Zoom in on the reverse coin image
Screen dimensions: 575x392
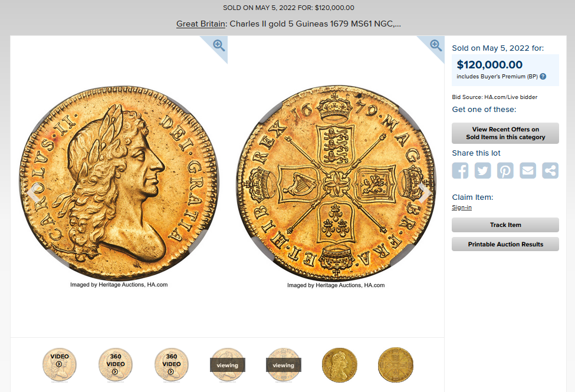tap(436, 45)
